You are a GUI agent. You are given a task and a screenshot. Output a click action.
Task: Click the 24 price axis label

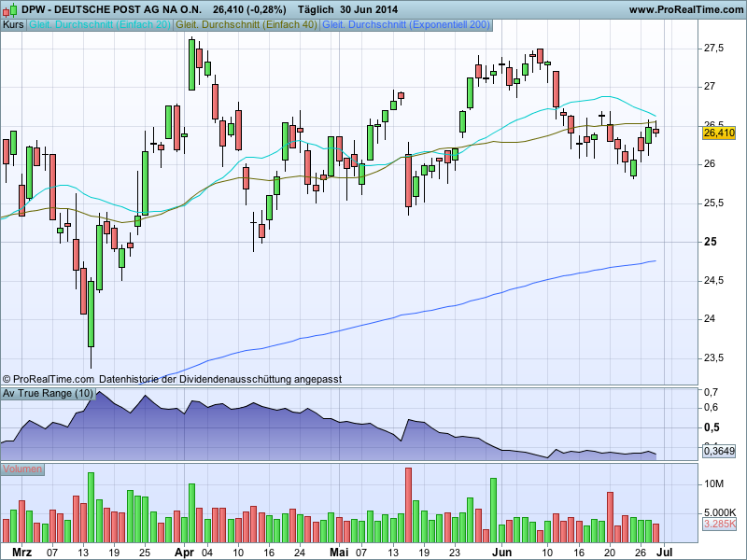pos(710,319)
